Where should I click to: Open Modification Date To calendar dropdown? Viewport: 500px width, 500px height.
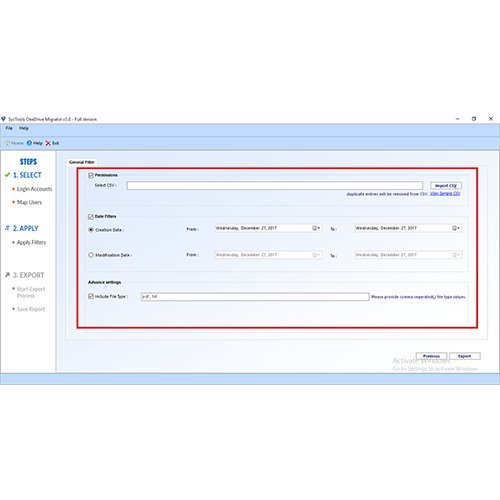(456, 255)
